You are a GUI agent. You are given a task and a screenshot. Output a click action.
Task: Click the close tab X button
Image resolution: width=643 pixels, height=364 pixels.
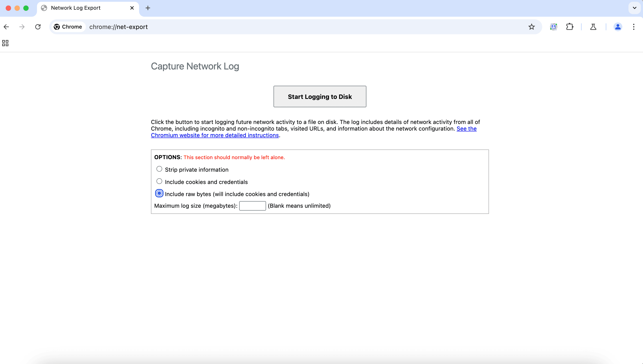pos(132,8)
